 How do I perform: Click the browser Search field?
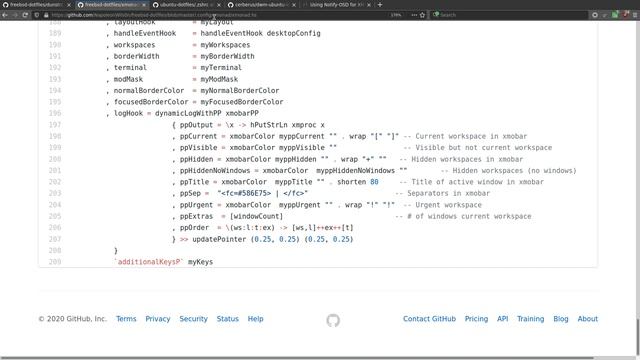tap(510, 15)
